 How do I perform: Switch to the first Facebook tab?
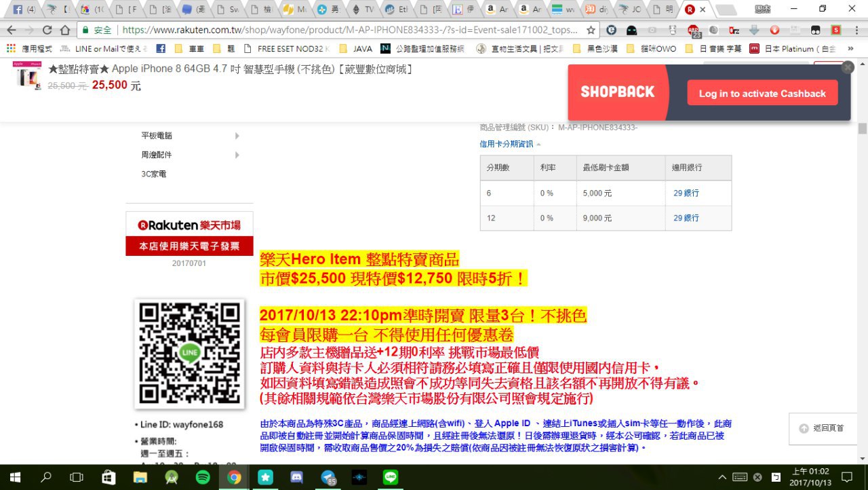point(24,10)
